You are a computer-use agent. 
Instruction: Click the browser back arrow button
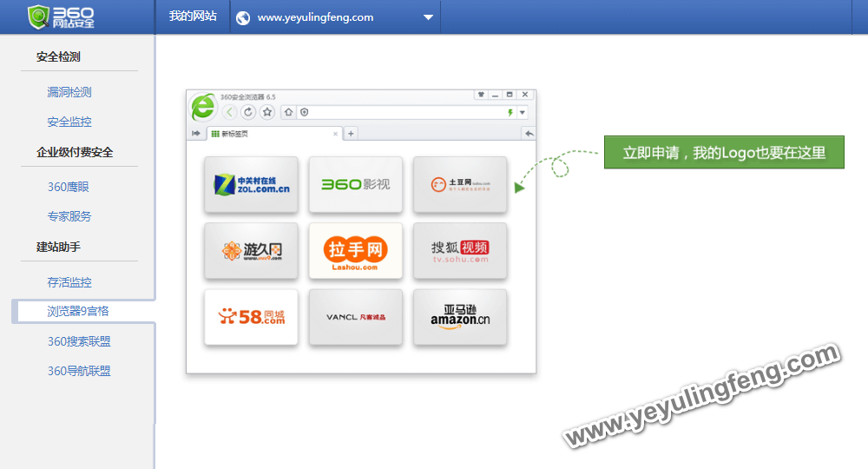pyautogui.click(x=229, y=112)
